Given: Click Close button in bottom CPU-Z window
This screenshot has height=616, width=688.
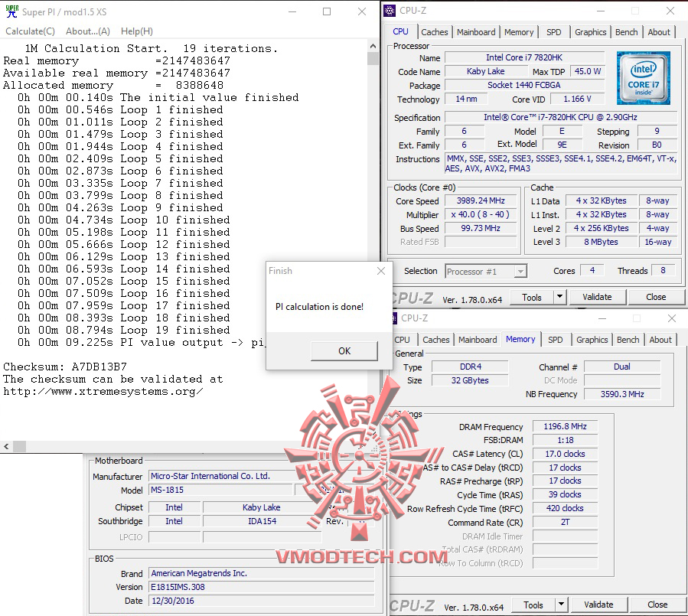Looking at the screenshot, I should 657,605.
